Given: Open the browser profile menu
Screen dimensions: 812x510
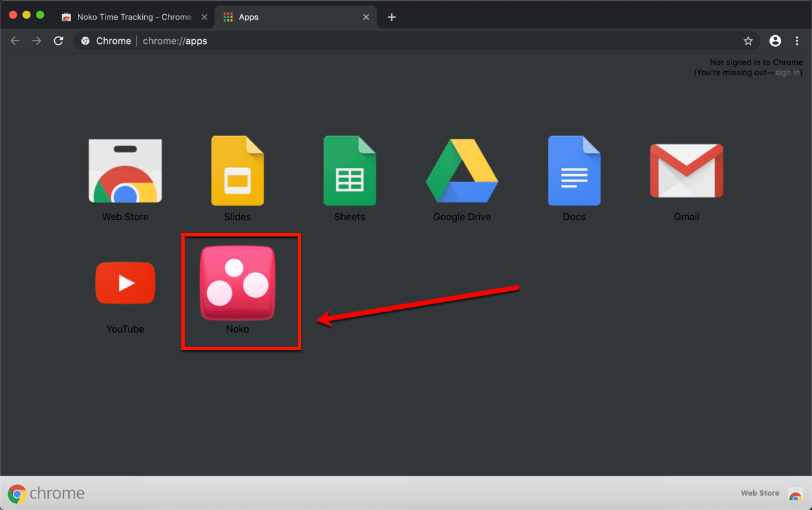Looking at the screenshot, I should [775, 41].
